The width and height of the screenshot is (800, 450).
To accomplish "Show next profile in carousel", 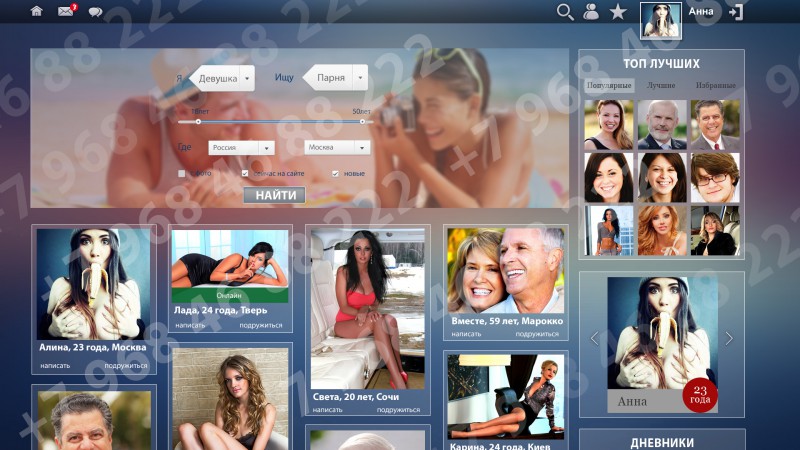I will coord(729,338).
